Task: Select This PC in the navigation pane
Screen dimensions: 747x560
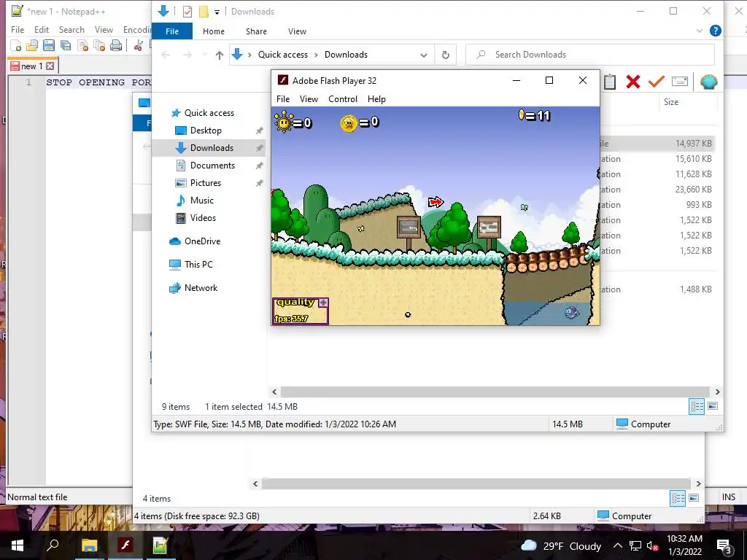Action: tap(198, 265)
